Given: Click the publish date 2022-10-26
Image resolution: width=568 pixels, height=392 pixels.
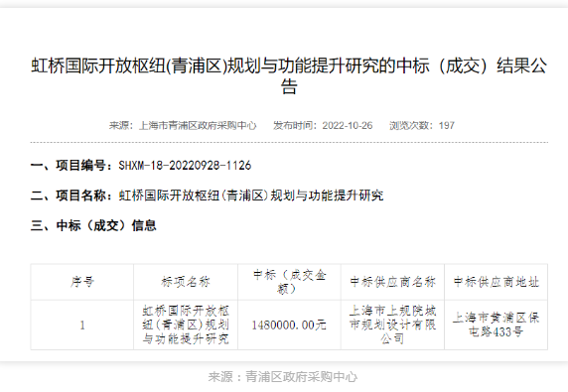Looking at the screenshot, I should (348, 126).
